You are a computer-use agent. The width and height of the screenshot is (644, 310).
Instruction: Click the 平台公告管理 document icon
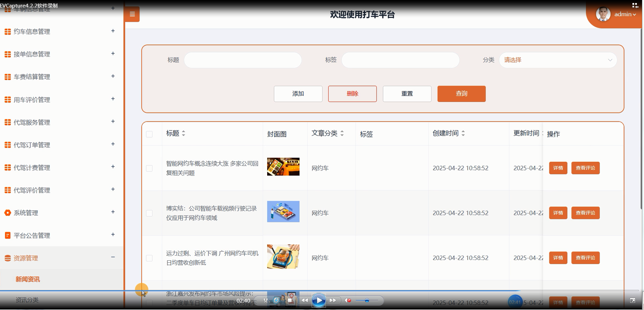click(7, 235)
